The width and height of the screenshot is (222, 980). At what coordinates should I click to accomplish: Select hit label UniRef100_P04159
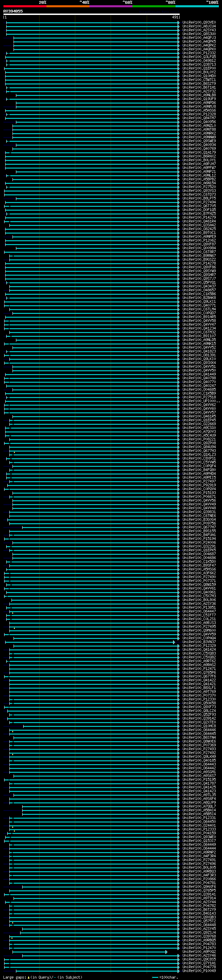[x=199, y=833]
